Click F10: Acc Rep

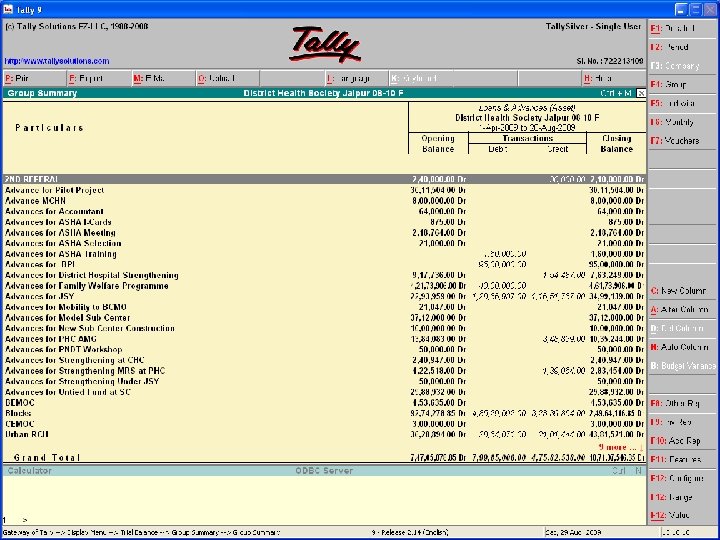pyautogui.click(x=682, y=441)
